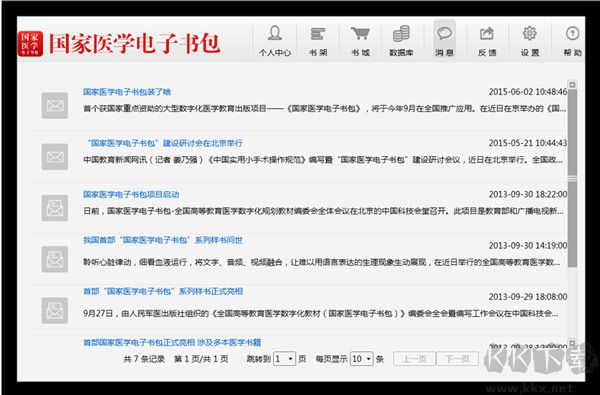Open message 首部国家医学电子书包正式亮相 涉及多本医学书籍
This screenshot has width=600, height=395.
point(172,342)
